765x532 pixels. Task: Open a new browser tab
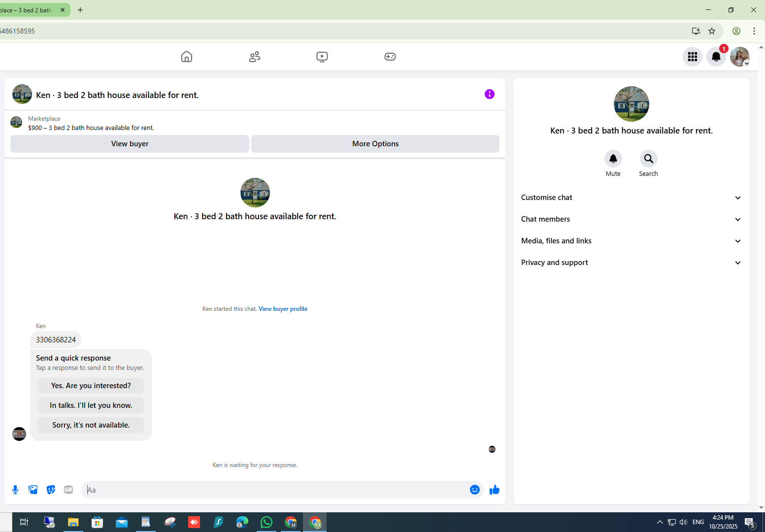pyautogui.click(x=80, y=10)
